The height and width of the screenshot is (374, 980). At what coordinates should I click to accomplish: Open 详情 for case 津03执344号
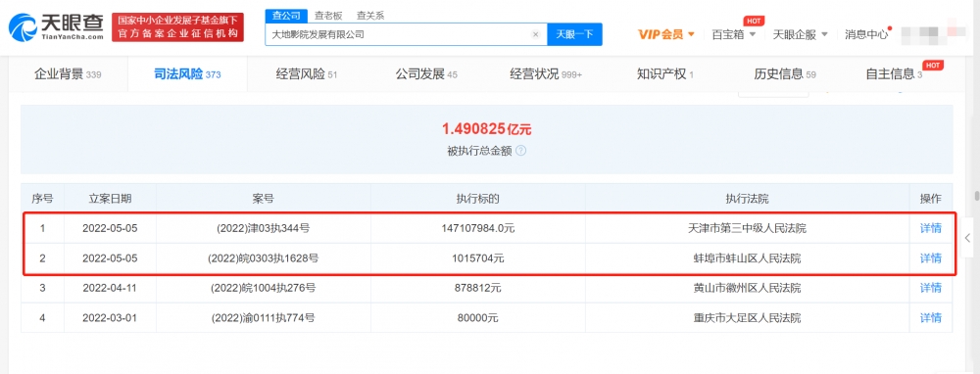[x=931, y=228]
